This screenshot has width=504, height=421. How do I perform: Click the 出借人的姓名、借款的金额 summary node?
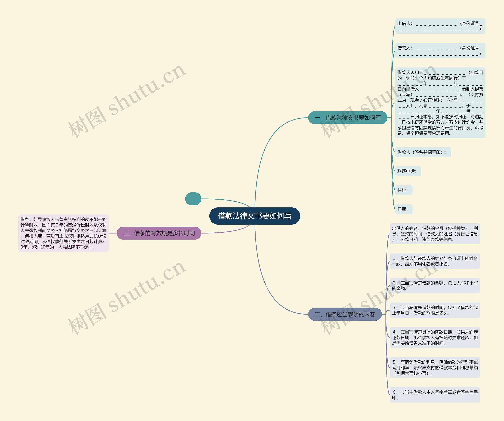435,234
